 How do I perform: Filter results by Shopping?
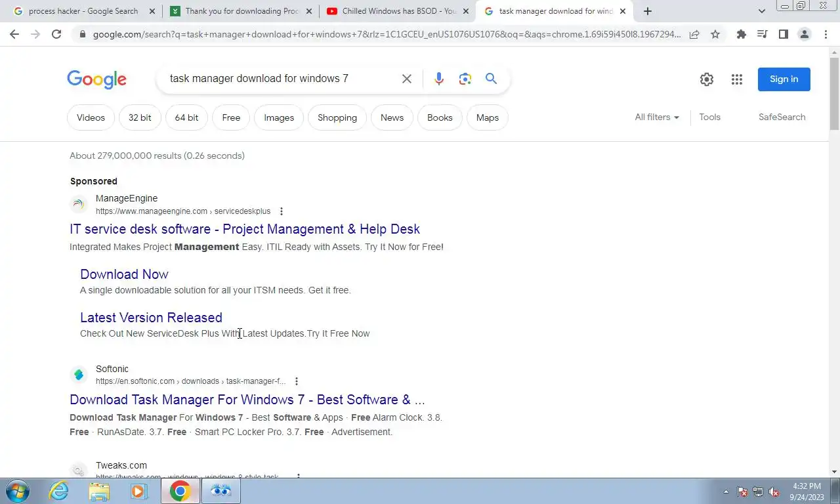pos(337,117)
